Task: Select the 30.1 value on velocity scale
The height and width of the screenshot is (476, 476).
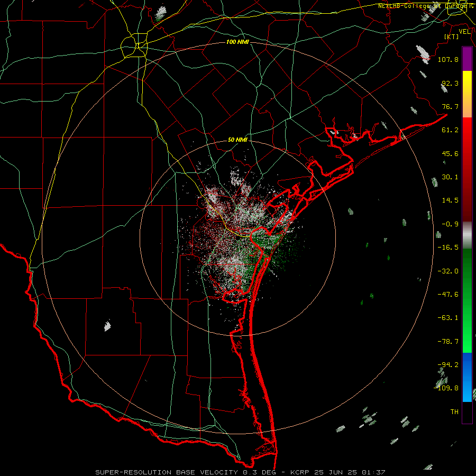Action: click(x=450, y=177)
